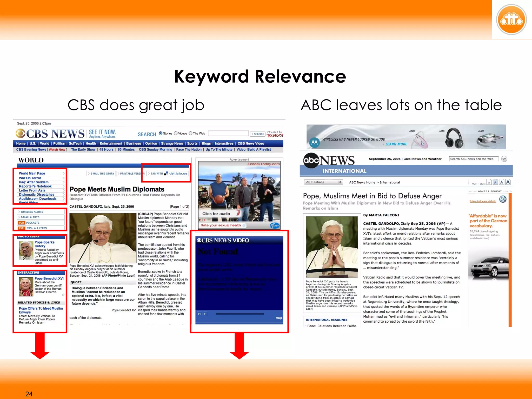Viewport: 532px width, 399px height.
Task: Click Click for audio in ad
Action: 216,214
